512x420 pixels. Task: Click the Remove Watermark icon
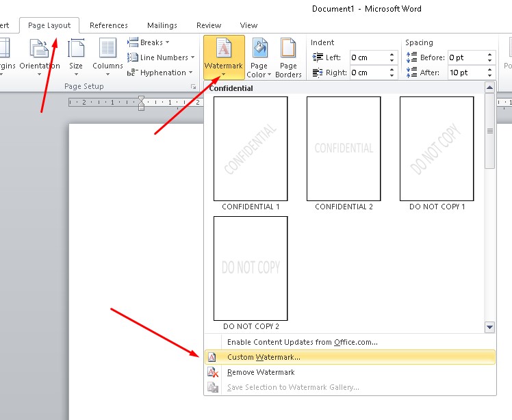tap(213, 372)
